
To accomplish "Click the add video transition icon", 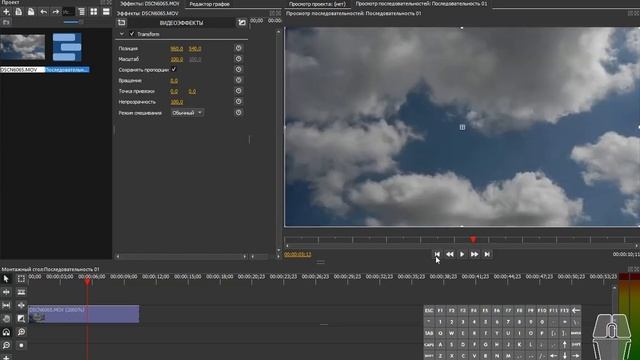I will click(242, 23).
